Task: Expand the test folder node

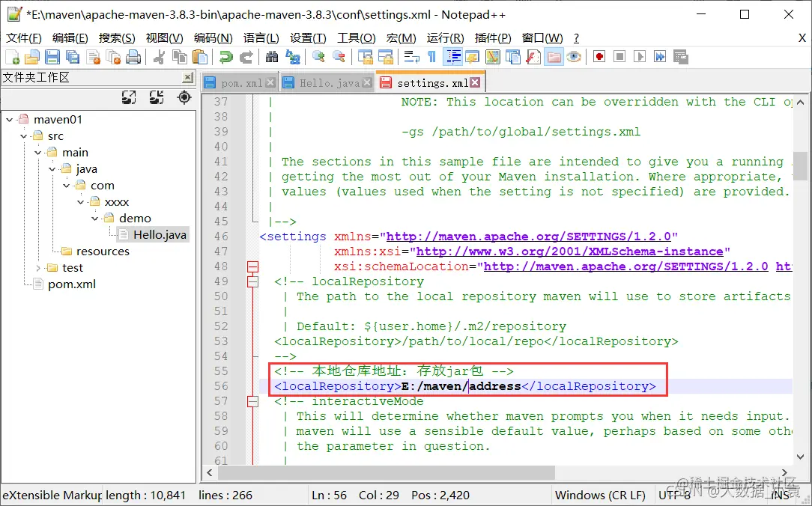Action: 37,268
